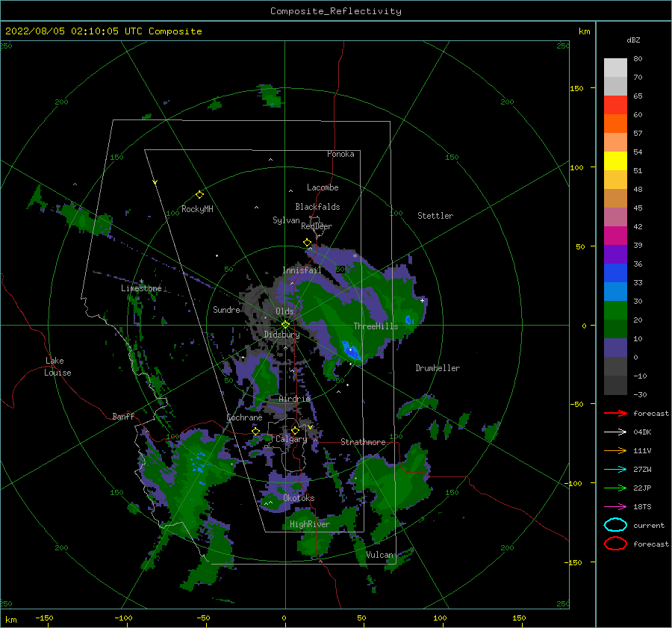Click the Blackfalds city label

pos(317,207)
